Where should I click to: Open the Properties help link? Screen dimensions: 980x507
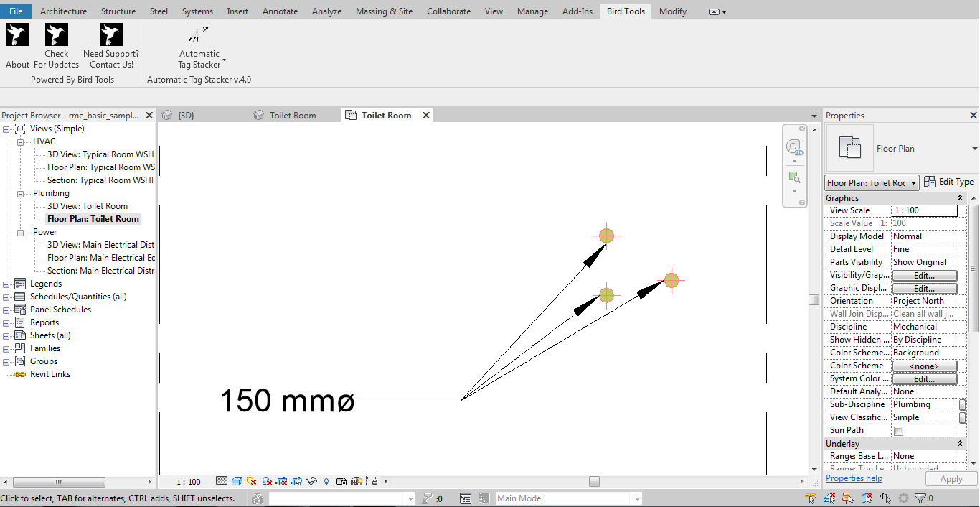click(854, 478)
